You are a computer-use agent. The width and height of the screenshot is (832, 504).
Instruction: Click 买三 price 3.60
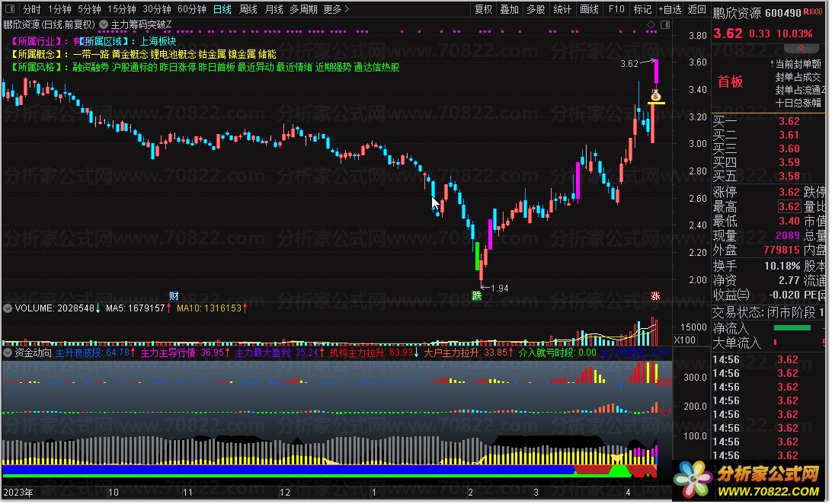pyautogui.click(x=789, y=149)
